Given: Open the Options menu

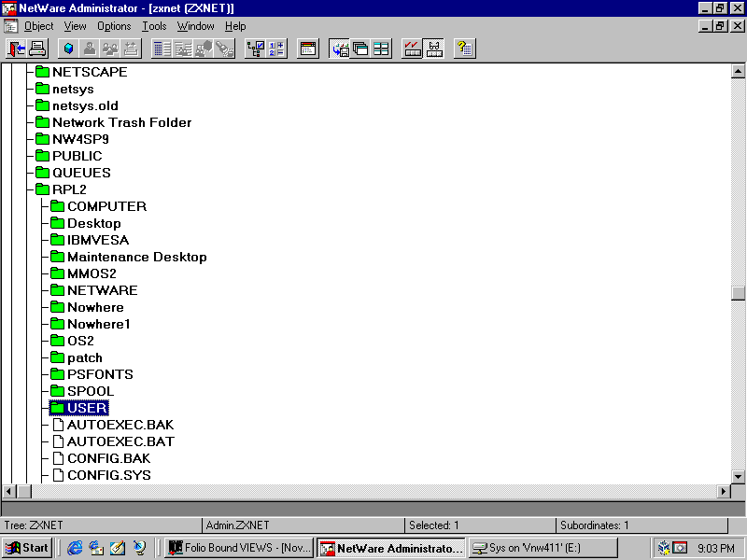Looking at the screenshot, I should [x=114, y=26].
